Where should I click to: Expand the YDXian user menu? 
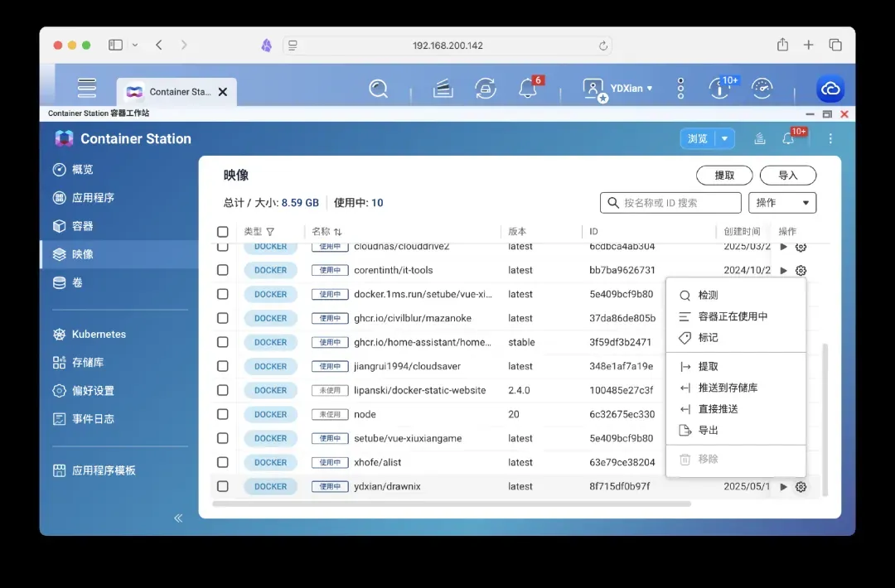point(631,89)
